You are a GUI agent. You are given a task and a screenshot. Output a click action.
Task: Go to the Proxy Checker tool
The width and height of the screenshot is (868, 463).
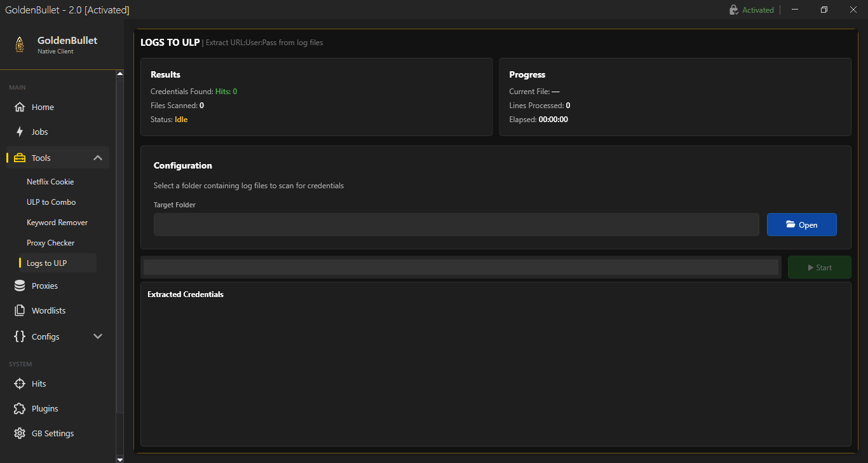[51, 243]
